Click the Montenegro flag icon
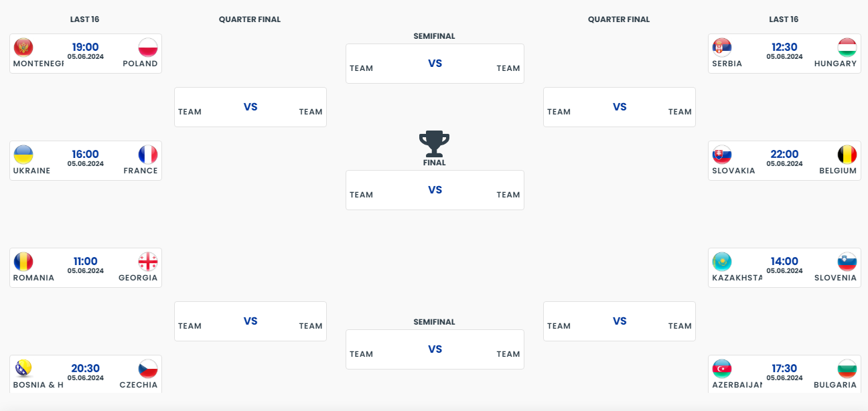The image size is (868, 411). (23, 48)
